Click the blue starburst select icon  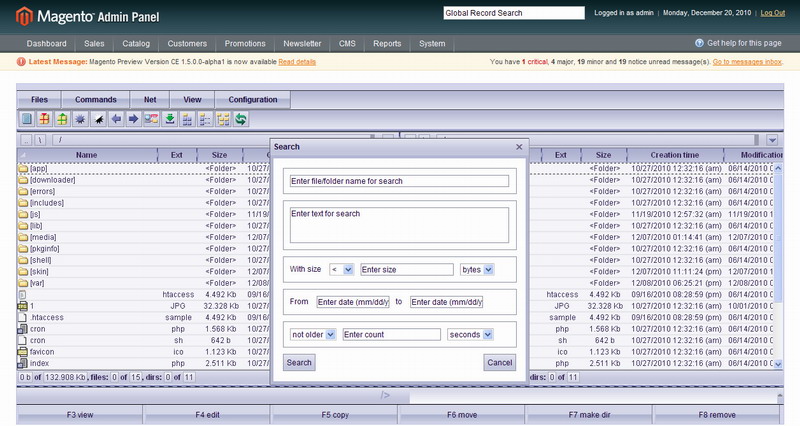(80, 119)
